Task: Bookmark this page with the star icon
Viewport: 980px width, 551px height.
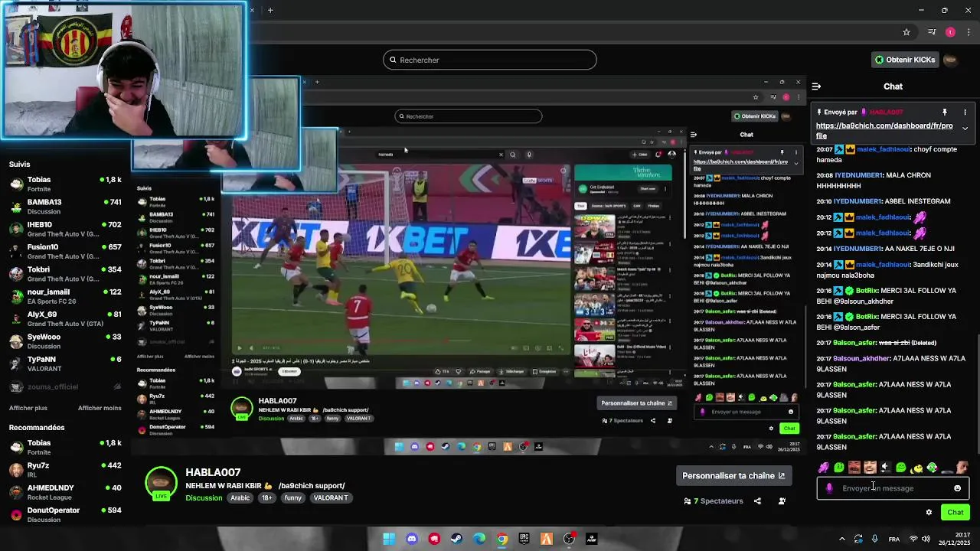Action: pos(906,32)
